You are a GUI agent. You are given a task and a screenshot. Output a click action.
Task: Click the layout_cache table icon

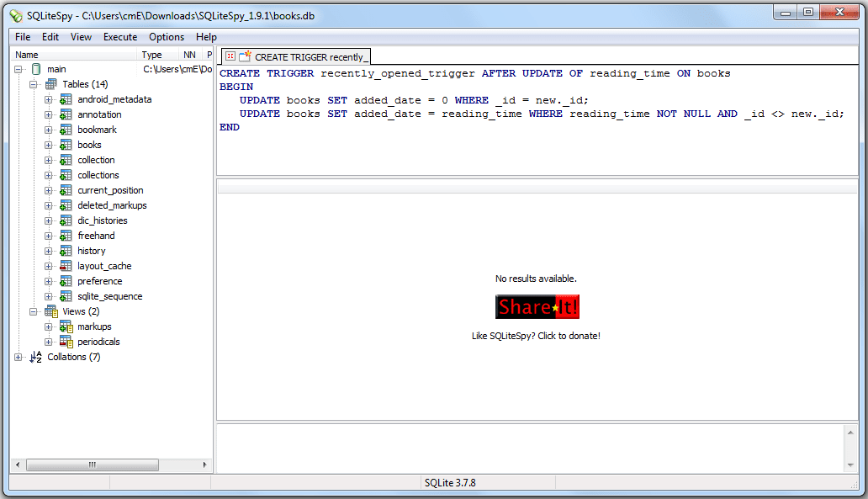point(66,267)
